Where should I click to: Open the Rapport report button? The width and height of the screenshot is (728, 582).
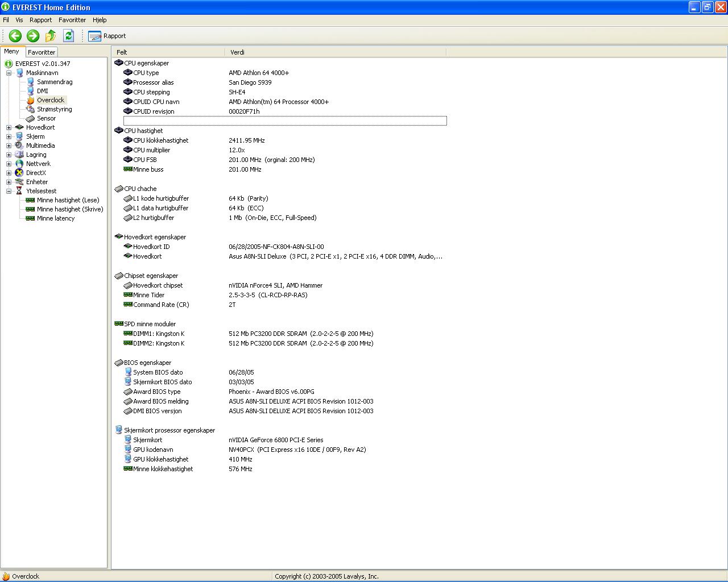(x=107, y=36)
